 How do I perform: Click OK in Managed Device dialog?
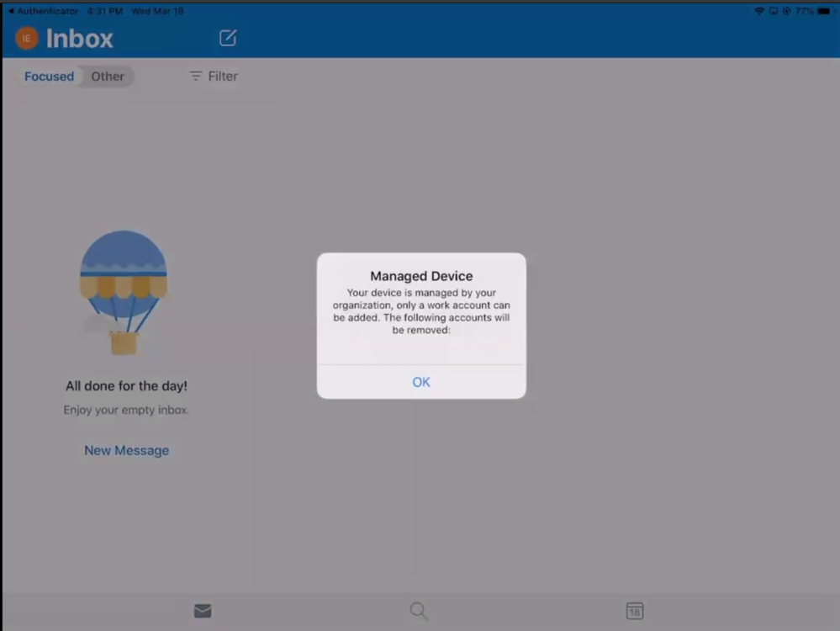[421, 382]
